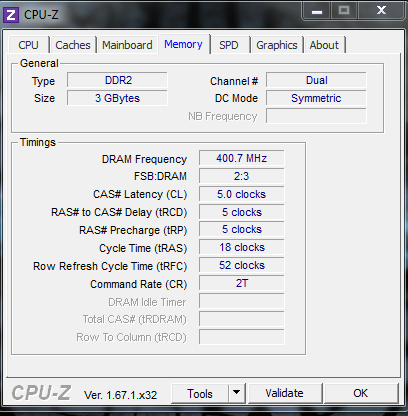Click the DC Mode label
This screenshot has height=416, width=408.
pyautogui.click(x=236, y=98)
